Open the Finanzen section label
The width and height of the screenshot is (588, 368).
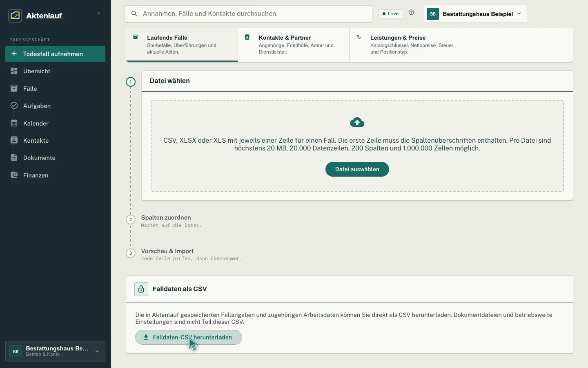pos(36,175)
